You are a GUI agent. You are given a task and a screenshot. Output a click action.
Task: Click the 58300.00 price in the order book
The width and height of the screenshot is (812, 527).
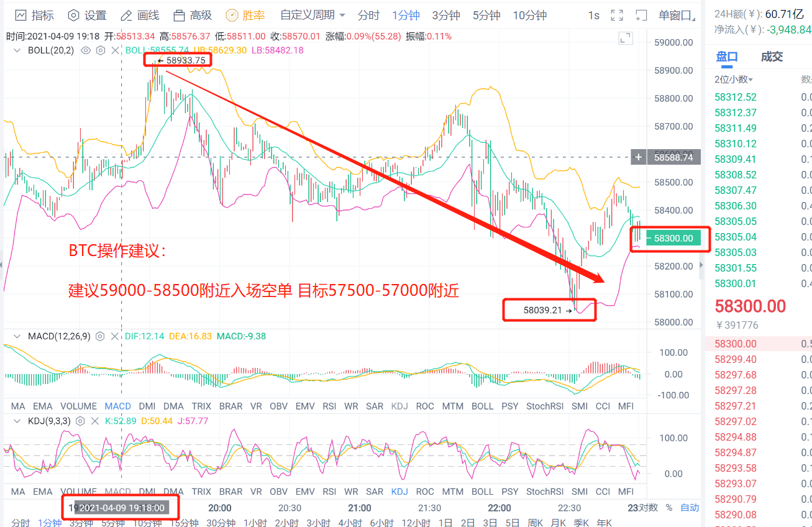coord(736,344)
